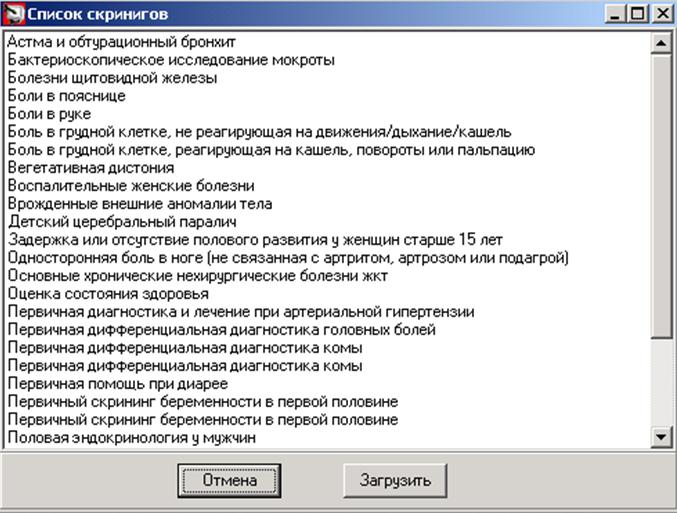The image size is (677, 513).
Task: Click the application icon in title bar
Action: click(14, 14)
